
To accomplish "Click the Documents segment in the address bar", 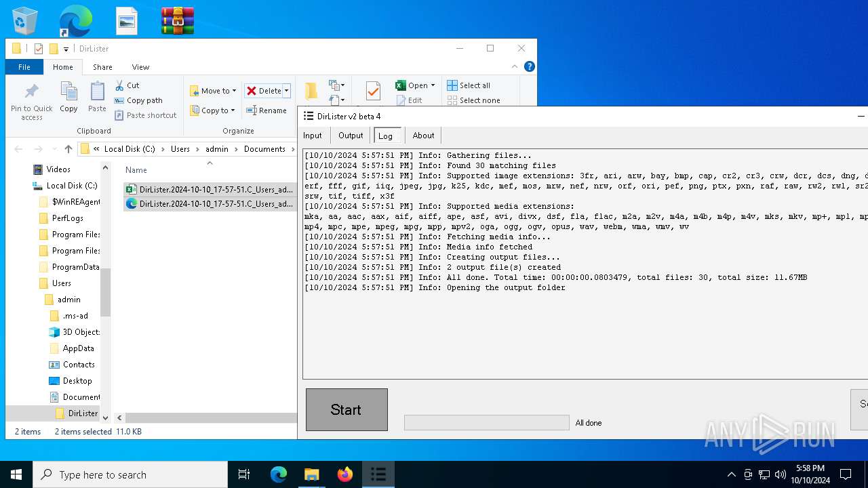I will click(264, 149).
